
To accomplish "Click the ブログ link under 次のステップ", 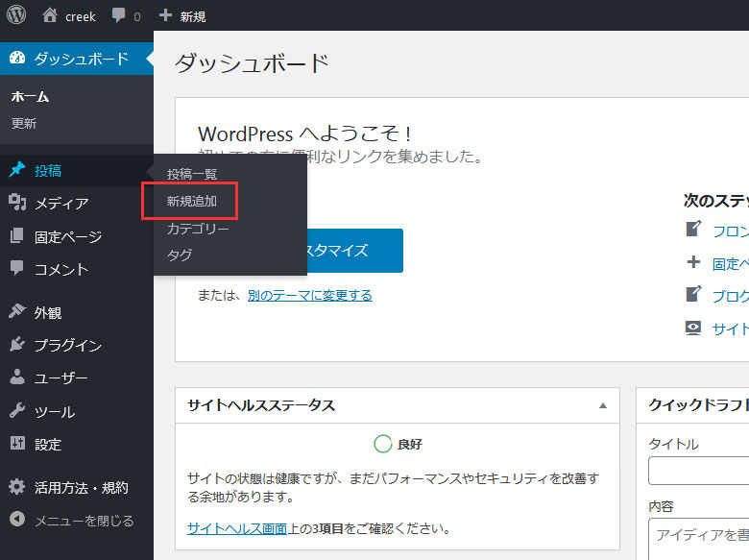I will [x=731, y=296].
